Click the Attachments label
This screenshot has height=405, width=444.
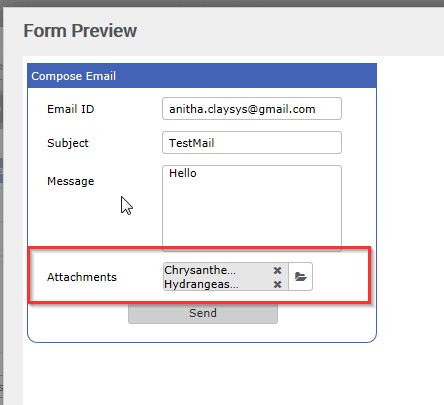[82, 277]
